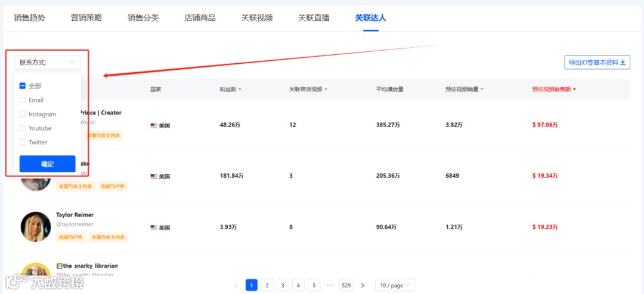Click the 205.36万 average views value
The height and width of the screenshot is (294, 644).
click(388, 176)
